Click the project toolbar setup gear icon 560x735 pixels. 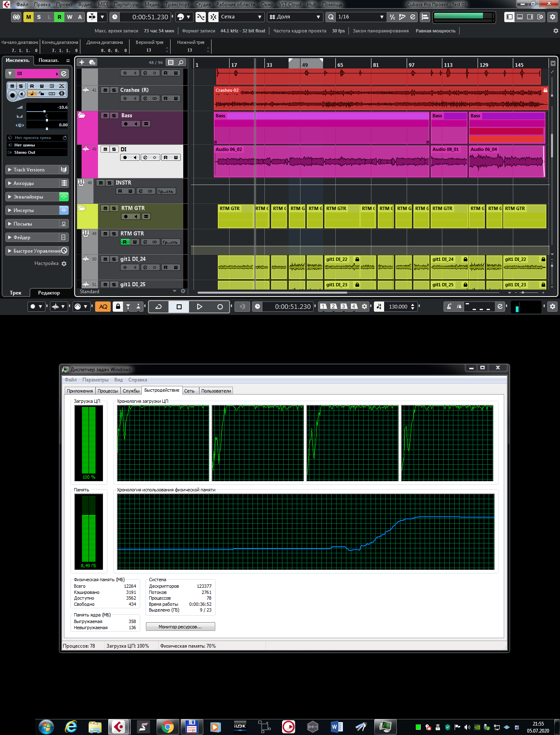tap(553, 17)
